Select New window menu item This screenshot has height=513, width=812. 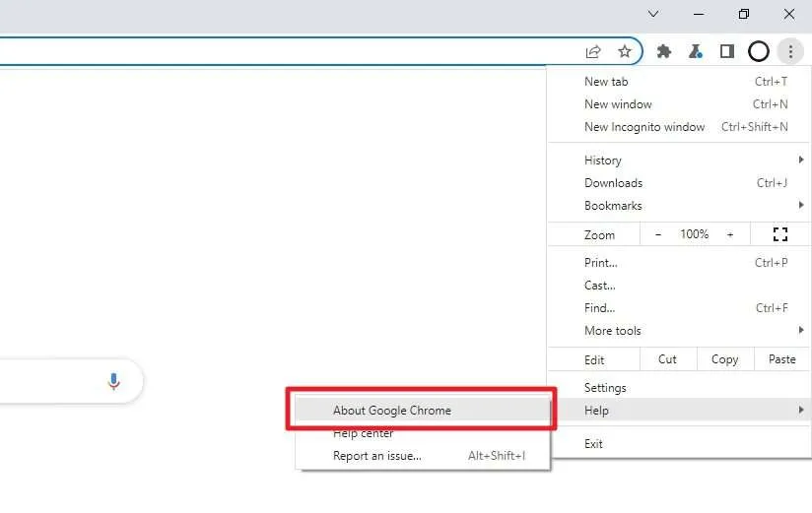point(679,104)
